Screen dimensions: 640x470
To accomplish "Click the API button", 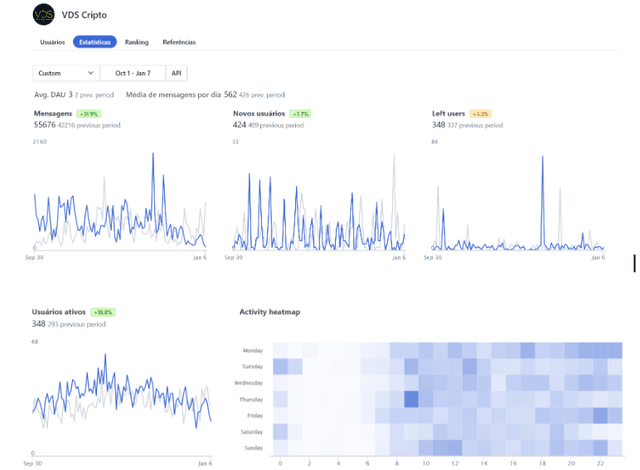I will click(176, 73).
